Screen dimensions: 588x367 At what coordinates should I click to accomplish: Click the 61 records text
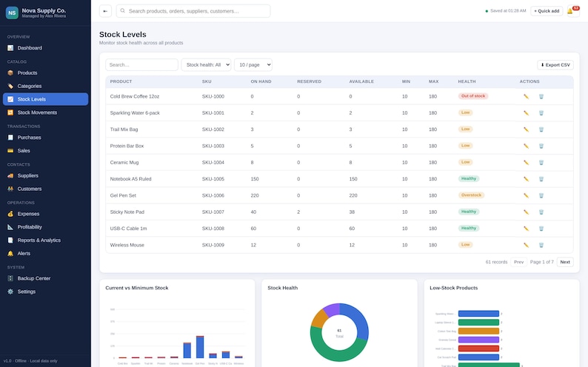tap(496, 262)
